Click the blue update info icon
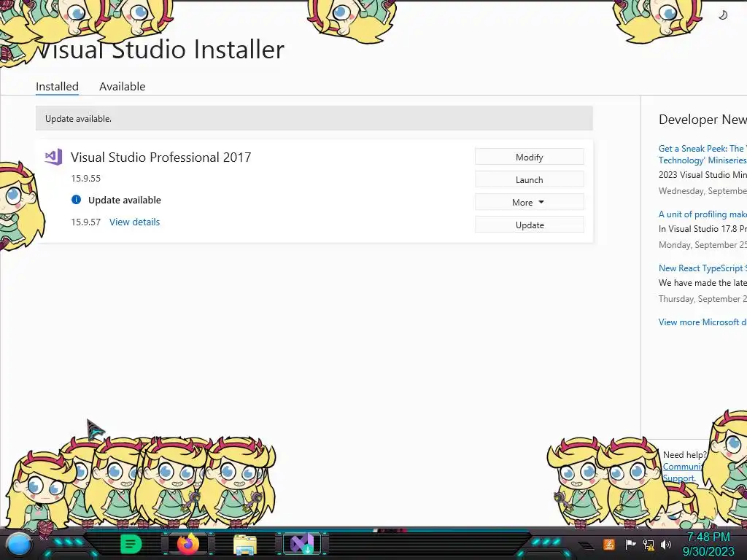This screenshot has height=560, width=747. tap(76, 200)
